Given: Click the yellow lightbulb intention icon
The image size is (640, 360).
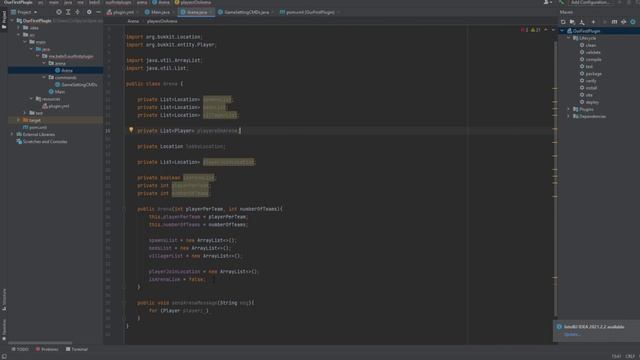Looking at the screenshot, I should click(x=131, y=130).
